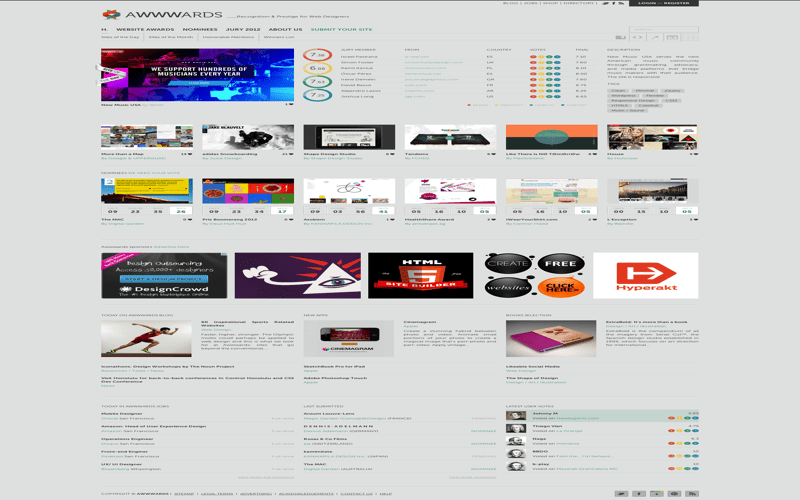
Task: Click the RSS button in the footer
Action: click(692, 493)
